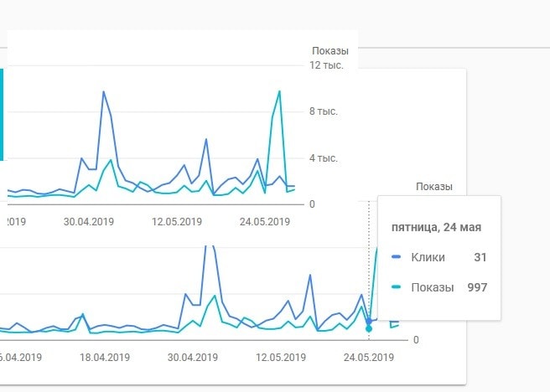
Task: Click the teal vertical bar at the left edge
Action: click(2, 115)
